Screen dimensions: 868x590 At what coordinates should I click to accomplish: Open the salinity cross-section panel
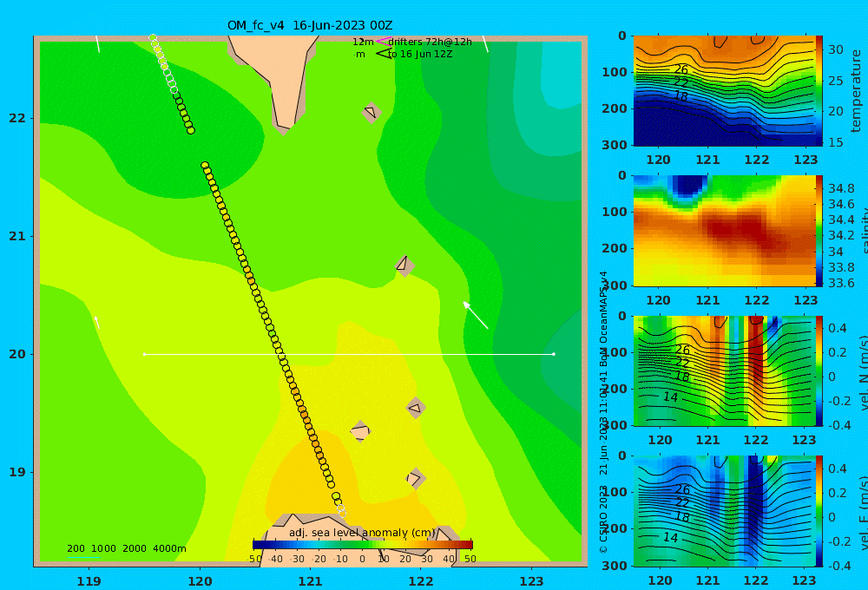click(x=724, y=231)
